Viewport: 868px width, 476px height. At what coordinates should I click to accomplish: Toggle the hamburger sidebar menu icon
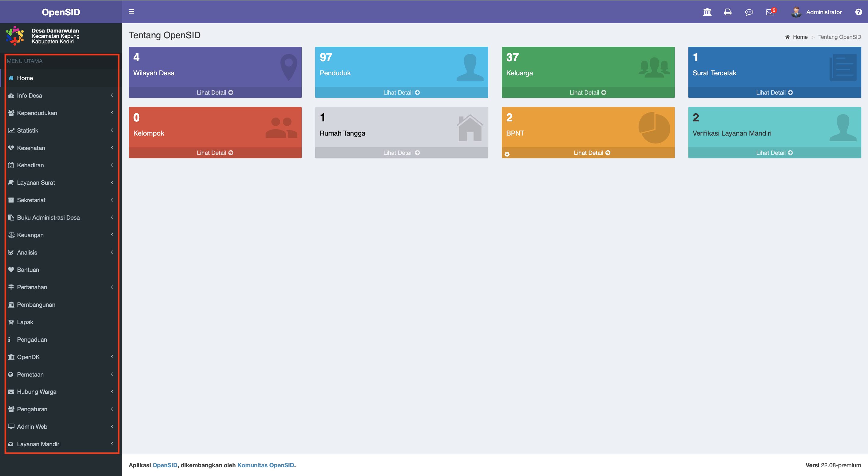(x=131, y=11)
